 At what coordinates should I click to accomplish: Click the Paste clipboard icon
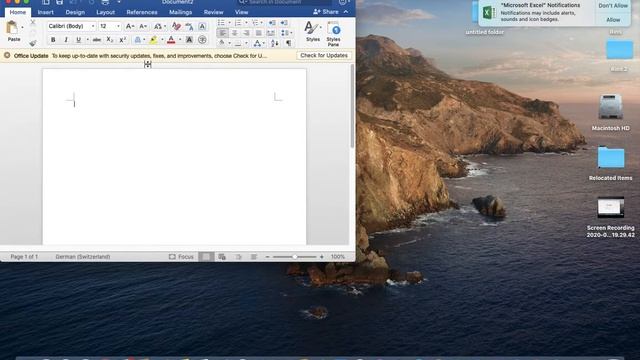tap(12, 28)
